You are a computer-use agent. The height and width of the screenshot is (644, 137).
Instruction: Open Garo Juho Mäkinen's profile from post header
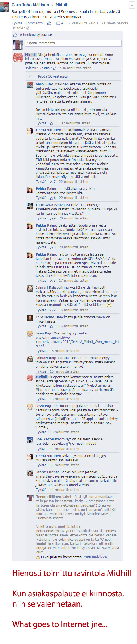pyautogui.click(x=30, y=5)
